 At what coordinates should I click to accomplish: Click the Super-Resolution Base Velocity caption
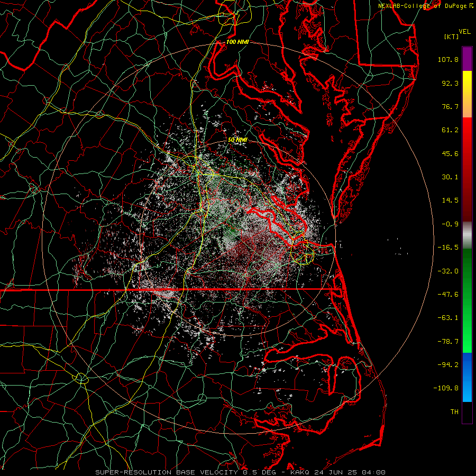point(240,472)
